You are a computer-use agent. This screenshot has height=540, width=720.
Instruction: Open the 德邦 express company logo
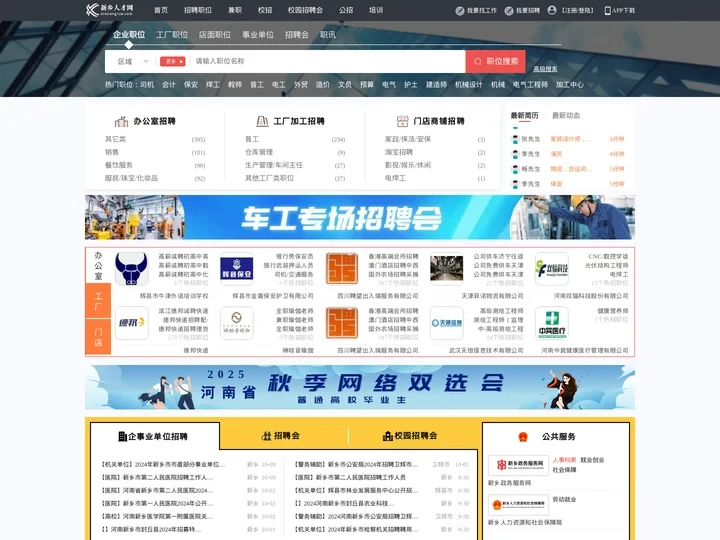(x=131, y=323)
